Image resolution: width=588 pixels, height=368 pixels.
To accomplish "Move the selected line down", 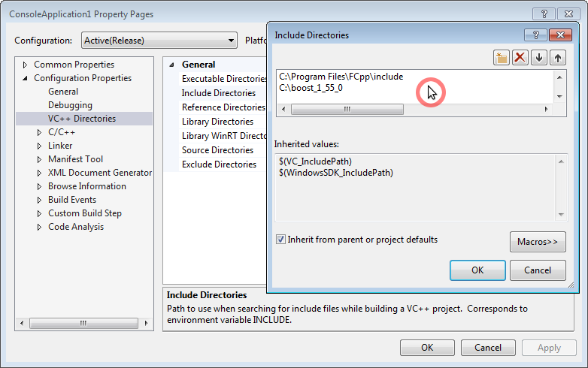I will pos(539,58).
